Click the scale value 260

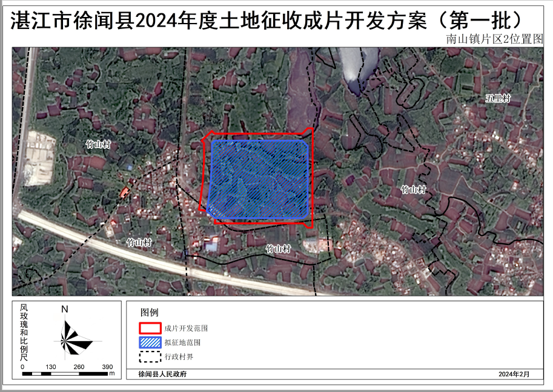[x=79, y=367]
